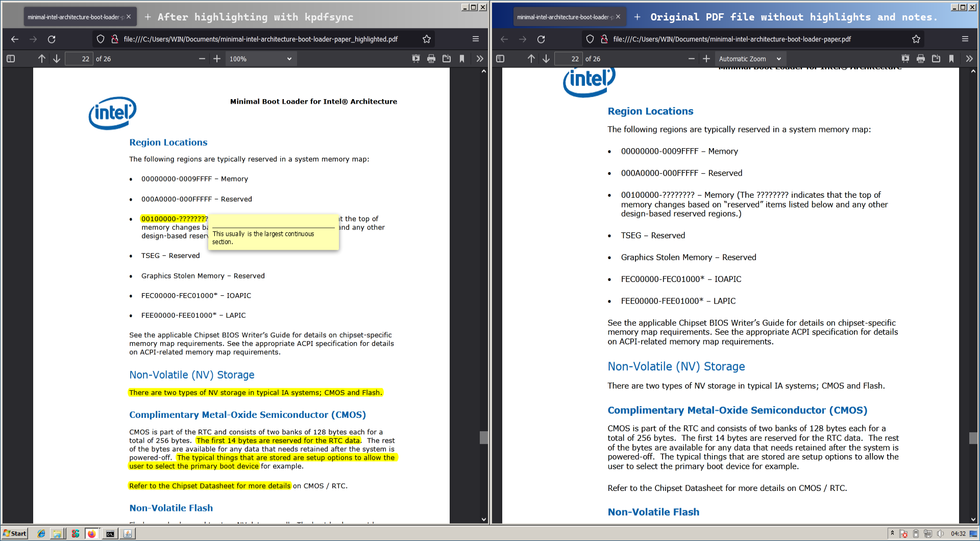Switch highlighted PDF to presentation mode
The height and width of the screenshot is (541, 980).
click(416, 59)
